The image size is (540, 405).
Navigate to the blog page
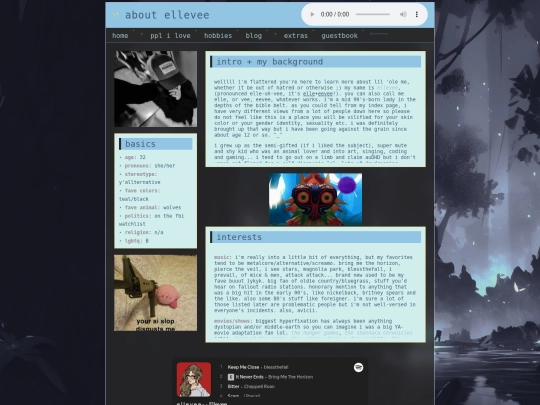pyautogui.click(x=253, y=35)
